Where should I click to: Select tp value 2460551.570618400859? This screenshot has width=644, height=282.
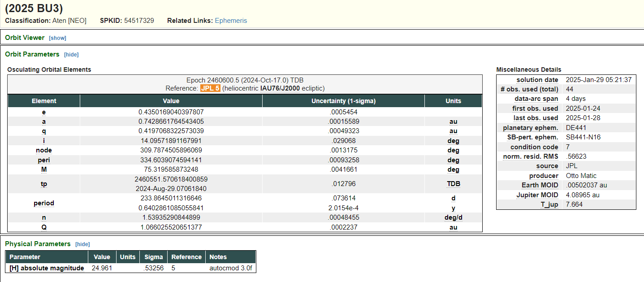pos(171,179)
